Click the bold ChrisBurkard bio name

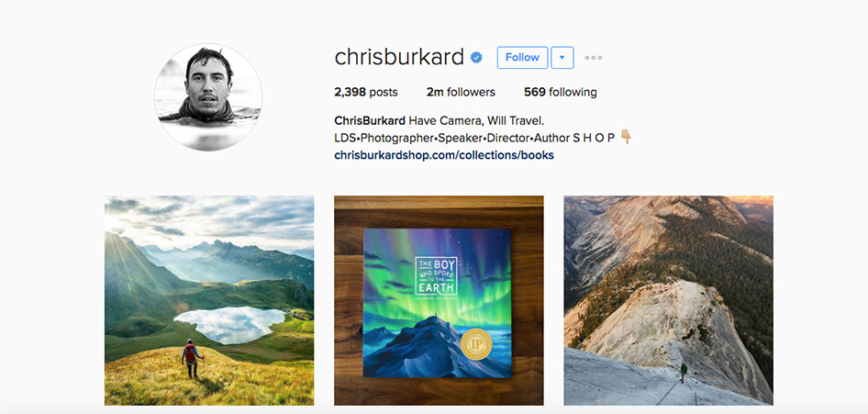[370, 120]
